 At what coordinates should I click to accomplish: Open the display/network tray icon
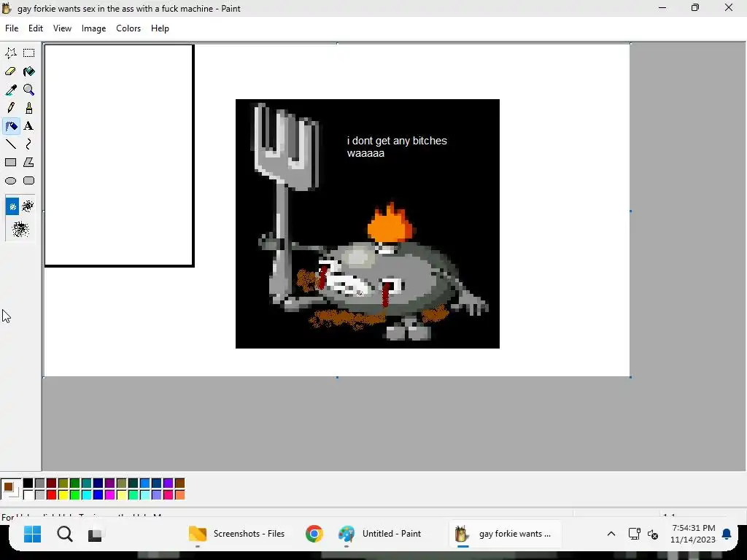pyautogui.click(x=634, y=534)
